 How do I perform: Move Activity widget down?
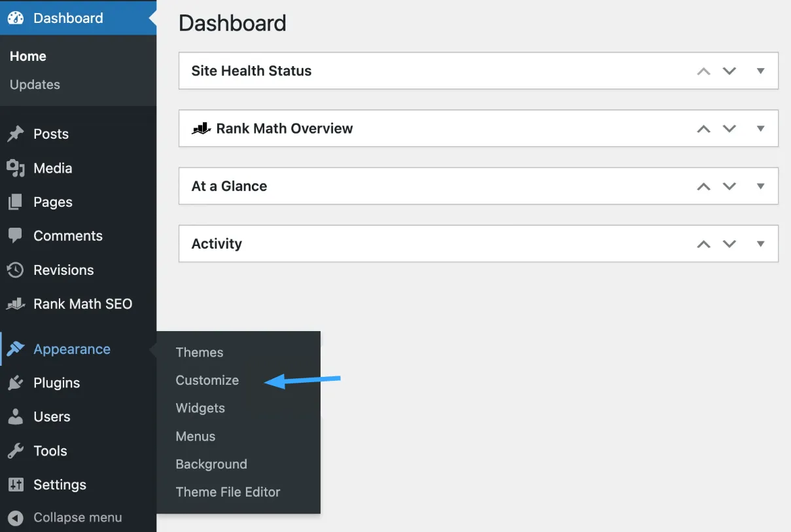729,243
